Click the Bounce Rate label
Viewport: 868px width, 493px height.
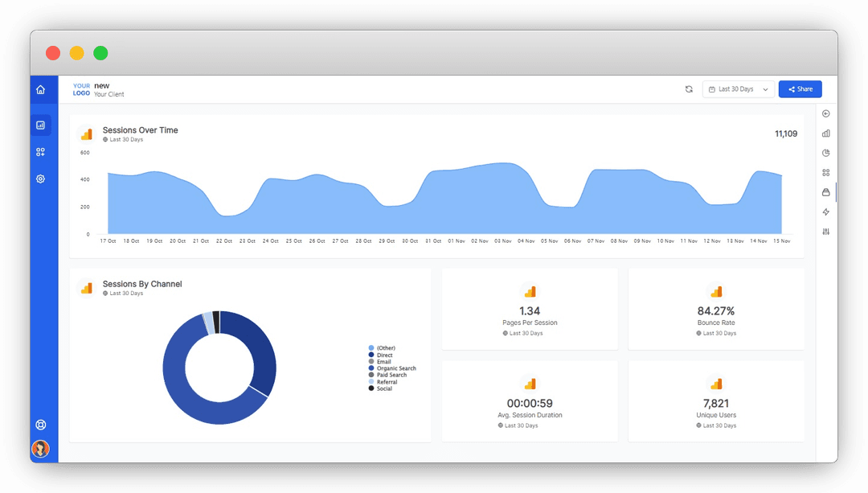[x=716, y=323]
